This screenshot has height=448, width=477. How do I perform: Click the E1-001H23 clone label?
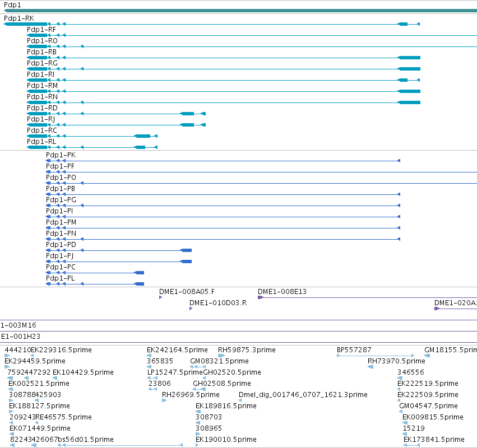21,337
